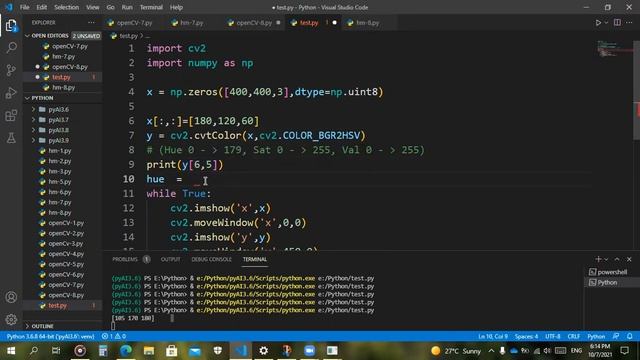Open the Windows Start menu
This screenshot has width=640, height=360.
[x=11, y=351]
